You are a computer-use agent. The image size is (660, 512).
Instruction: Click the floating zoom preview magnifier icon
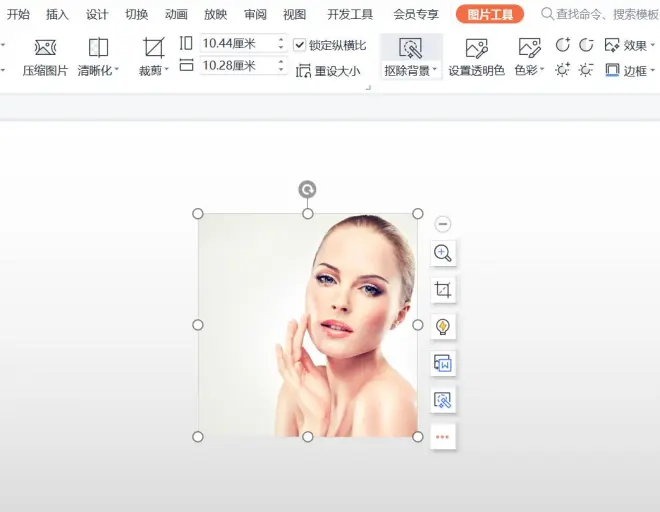(x=443, y=253)
